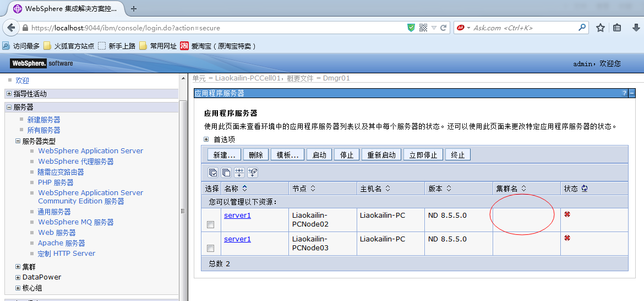The image size is (644, 301).
Task: Open the Apache 服务器 link
Action: (62, 243)
